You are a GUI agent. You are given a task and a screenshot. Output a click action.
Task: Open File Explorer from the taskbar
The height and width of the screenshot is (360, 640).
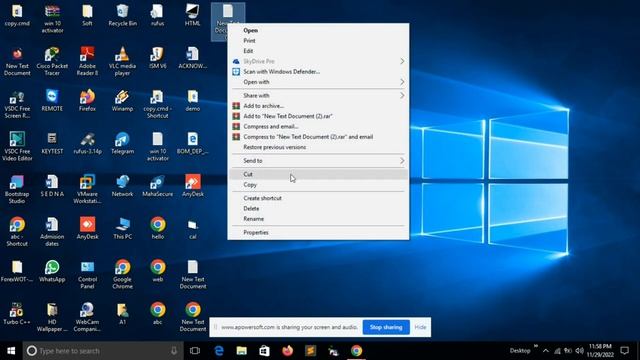tap(242, 351)
